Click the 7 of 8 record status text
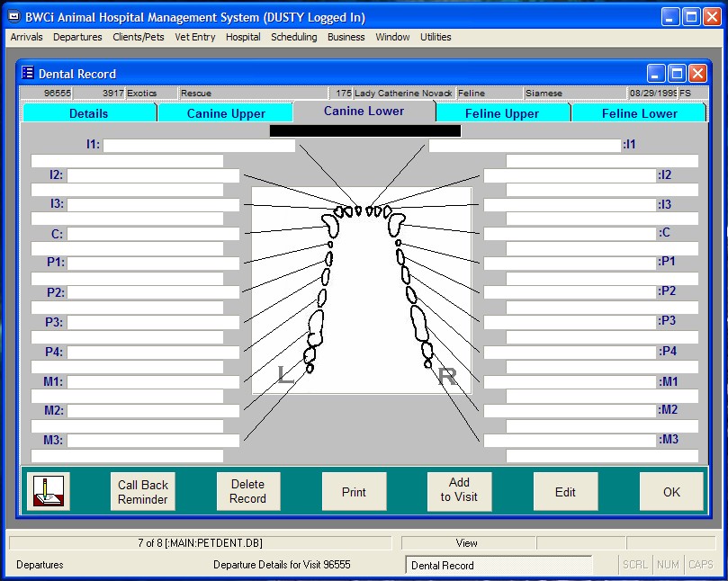 (200, 543)
